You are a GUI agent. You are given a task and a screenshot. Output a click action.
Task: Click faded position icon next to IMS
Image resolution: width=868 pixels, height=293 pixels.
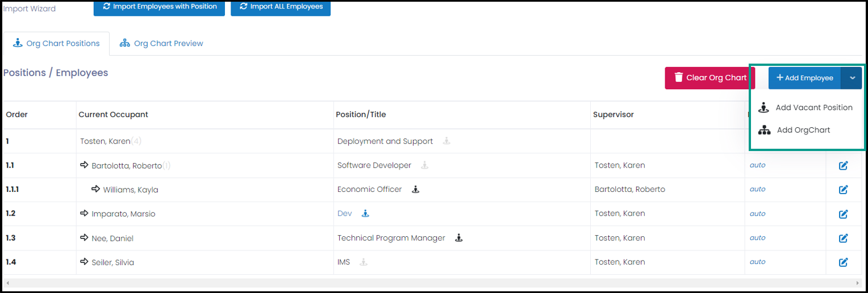pos(364,262)
